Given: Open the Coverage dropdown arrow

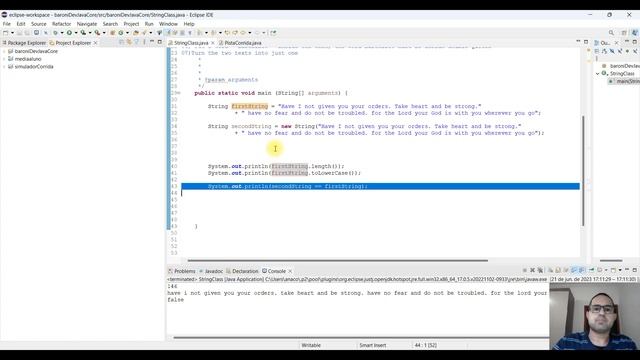Looking at the screenshot, I should pos(90,33).
